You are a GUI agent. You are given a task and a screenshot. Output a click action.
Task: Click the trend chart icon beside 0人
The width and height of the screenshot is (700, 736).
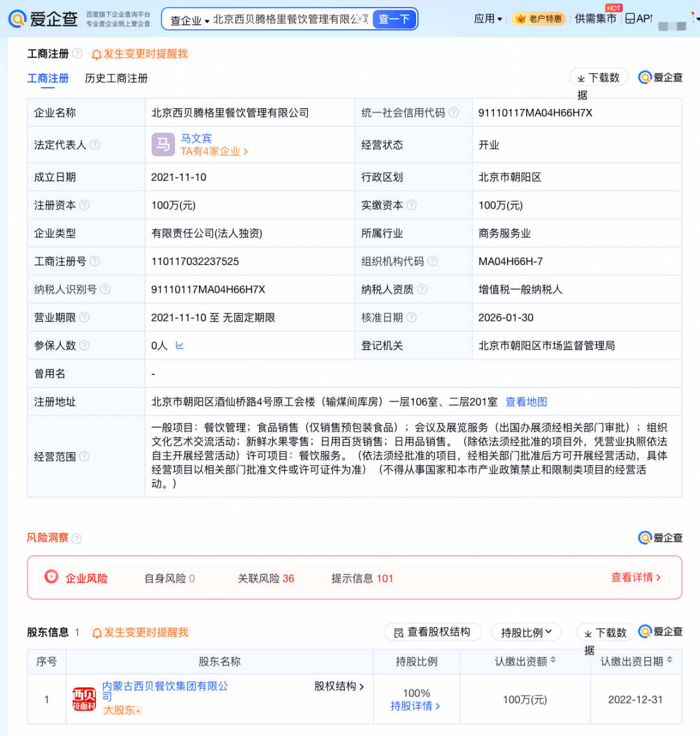pos(180,346)
